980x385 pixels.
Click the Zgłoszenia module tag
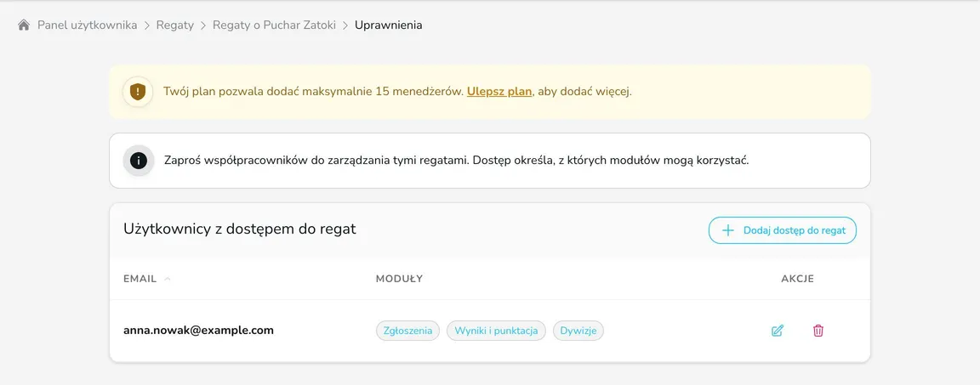[408, 331]
